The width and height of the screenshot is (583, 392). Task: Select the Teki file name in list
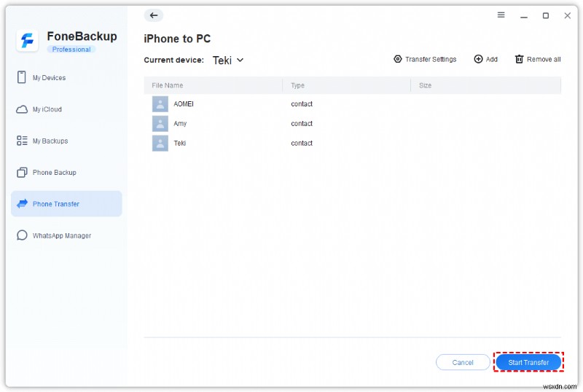179,144
